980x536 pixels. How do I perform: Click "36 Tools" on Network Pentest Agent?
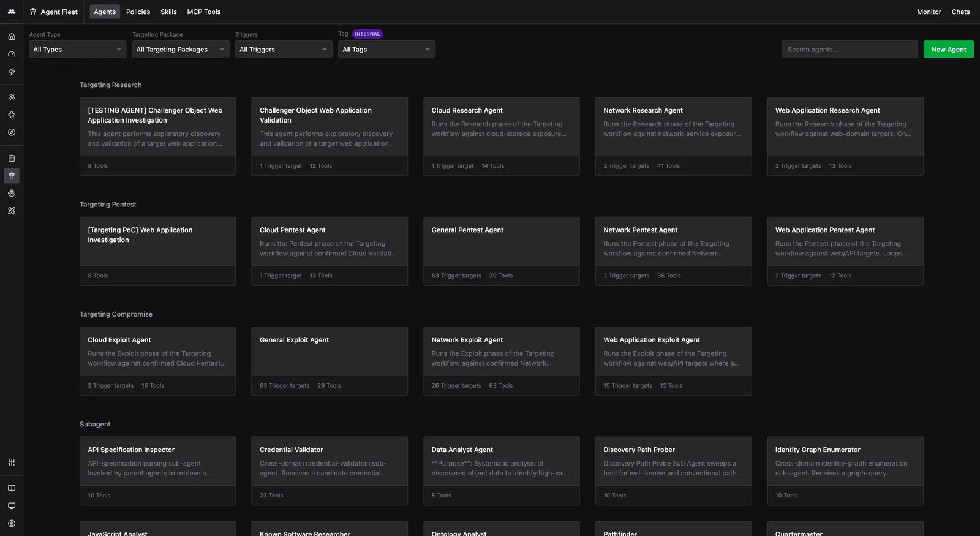point(669,276)
